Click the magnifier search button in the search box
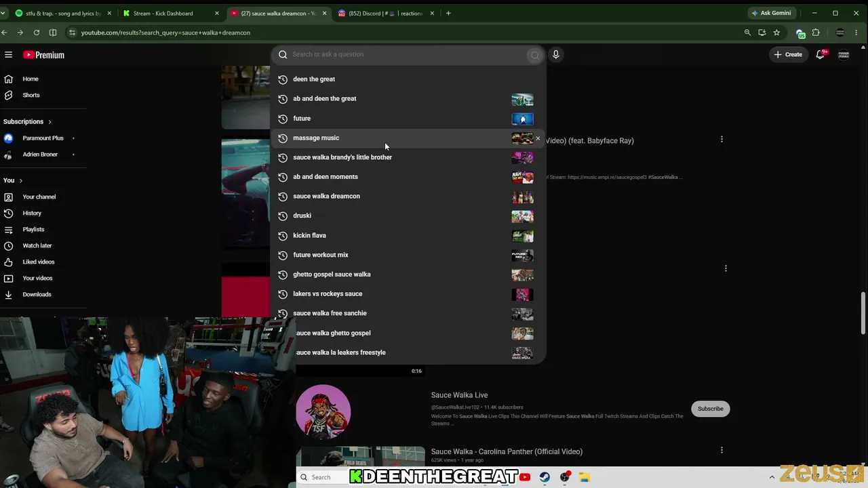 (x=535, y=55)
